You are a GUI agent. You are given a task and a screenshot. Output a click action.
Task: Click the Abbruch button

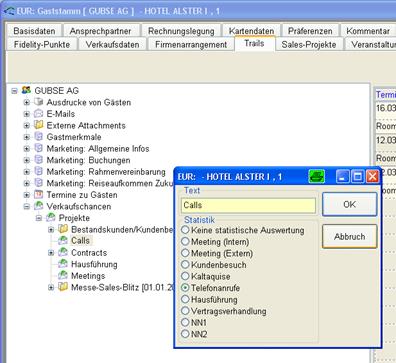pyautogui.click(x=349, y=236)
